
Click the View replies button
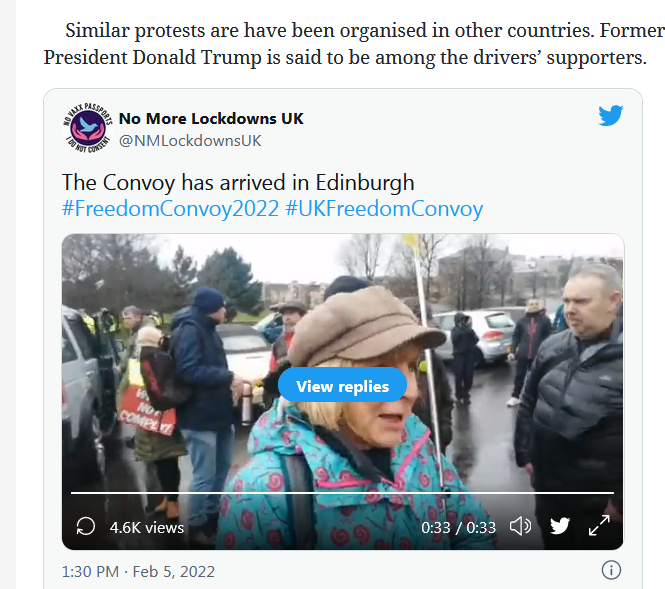(x=342, y=385)
